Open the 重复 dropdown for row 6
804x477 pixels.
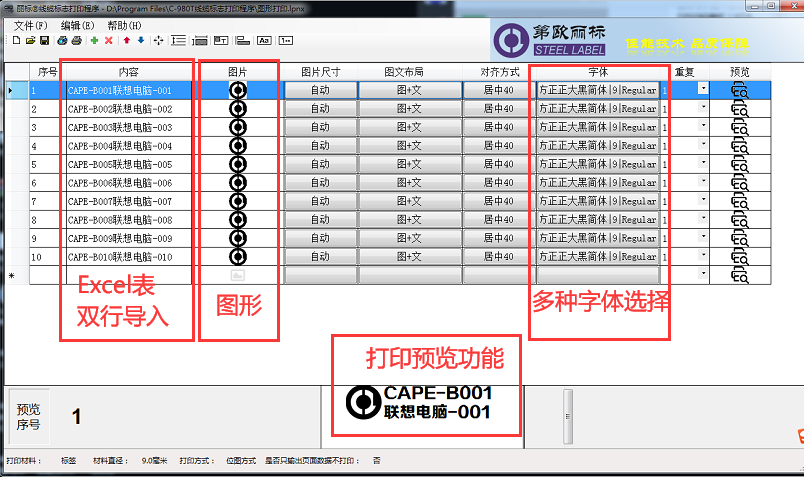703,181
